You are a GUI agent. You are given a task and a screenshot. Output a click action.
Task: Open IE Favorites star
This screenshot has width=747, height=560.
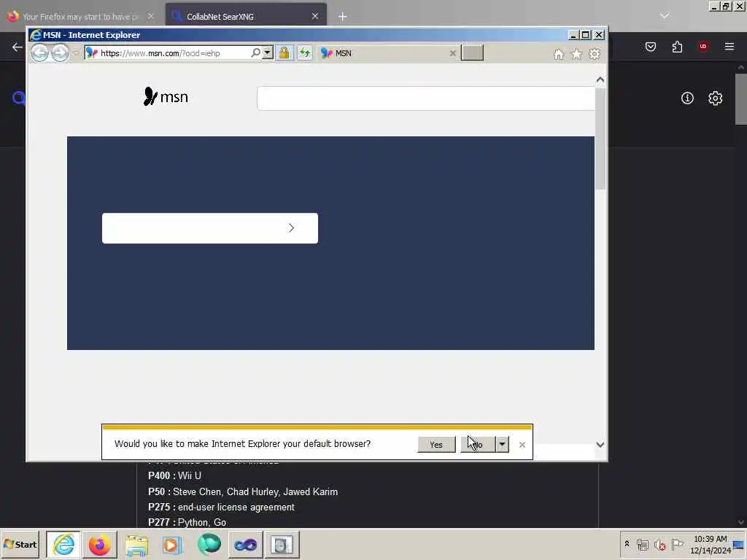[x=576, y=54]
